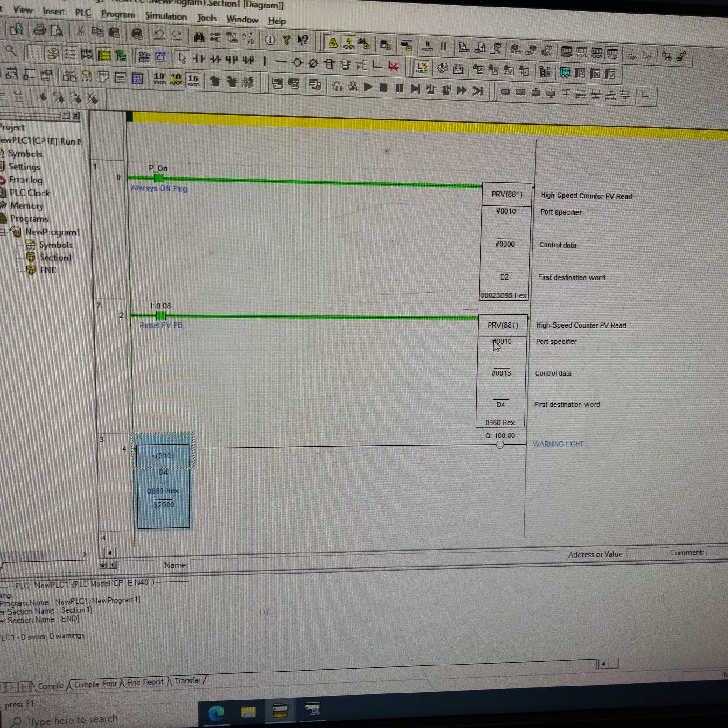Switch to the Find Report tab
The width and height of the screenshot is (728, 728).
[x=146, y=682]
